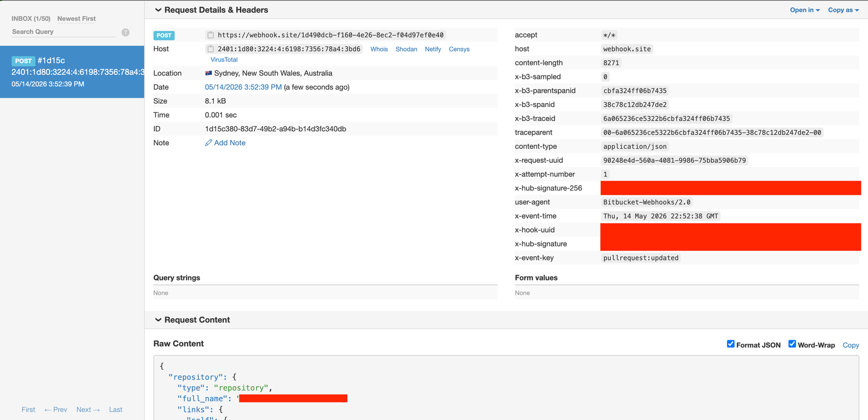This screenshot has width=868, height=420.
Task: Click the POST method badge in details
Action: (x=164, y=35)
